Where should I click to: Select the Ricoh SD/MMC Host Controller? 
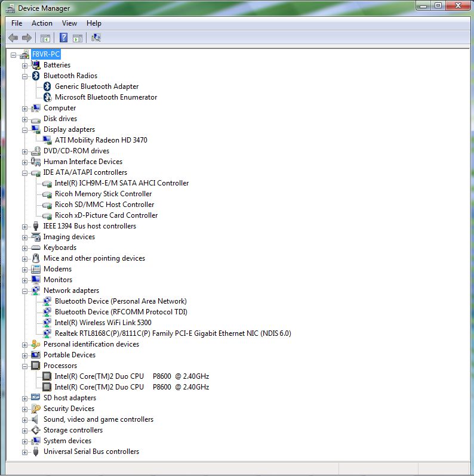pyautogui.click(x=104, y=205)
